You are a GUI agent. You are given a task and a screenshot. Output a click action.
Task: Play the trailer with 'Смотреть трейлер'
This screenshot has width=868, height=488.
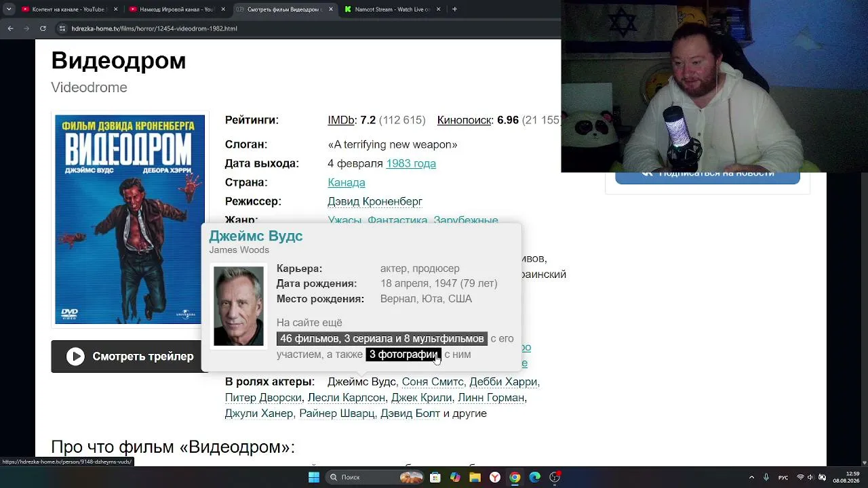130,357
